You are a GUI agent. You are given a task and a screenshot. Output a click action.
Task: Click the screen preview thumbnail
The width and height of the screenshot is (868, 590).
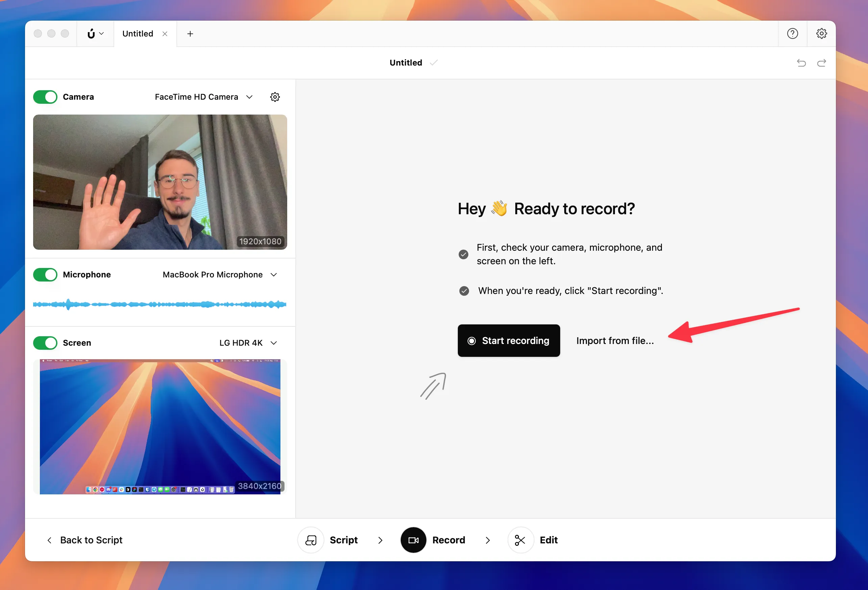[160, 426]
